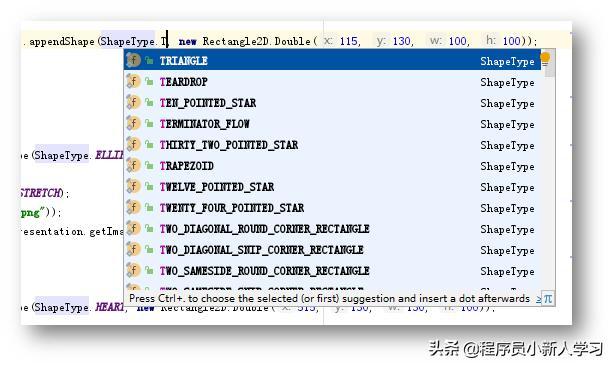This screenshot has width=614, height=367.
Task: Click the orange lightbulb hint icon
Action: coord(545,58)
